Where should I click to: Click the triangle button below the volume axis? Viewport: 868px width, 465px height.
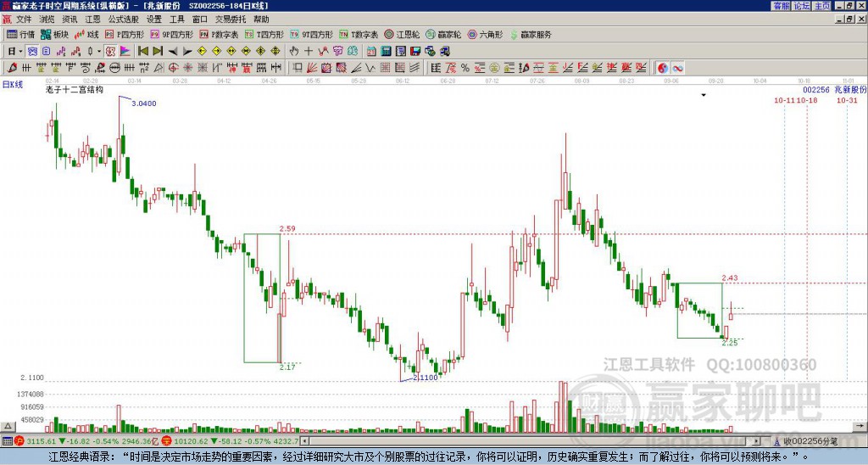click(8, 426)
